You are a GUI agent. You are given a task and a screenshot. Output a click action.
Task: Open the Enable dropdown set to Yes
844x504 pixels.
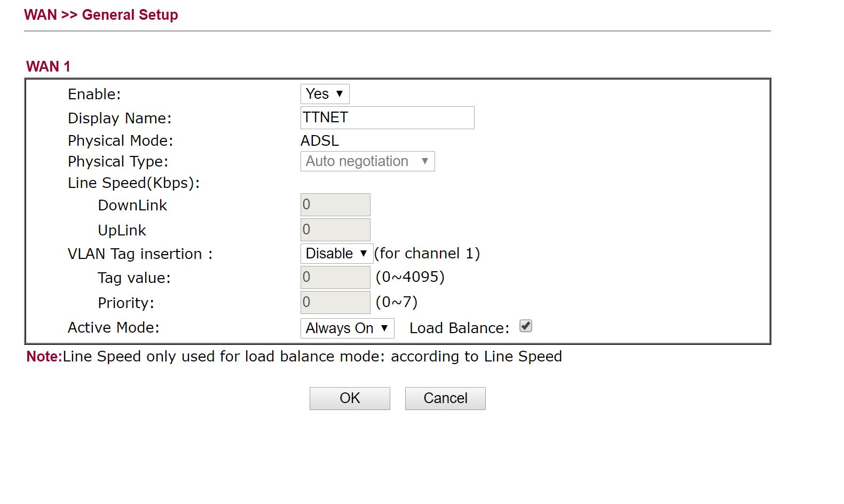coord(325,94)
